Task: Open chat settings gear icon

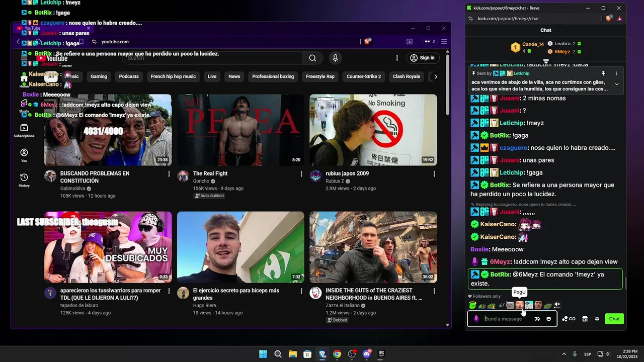Action: [597, 319]
